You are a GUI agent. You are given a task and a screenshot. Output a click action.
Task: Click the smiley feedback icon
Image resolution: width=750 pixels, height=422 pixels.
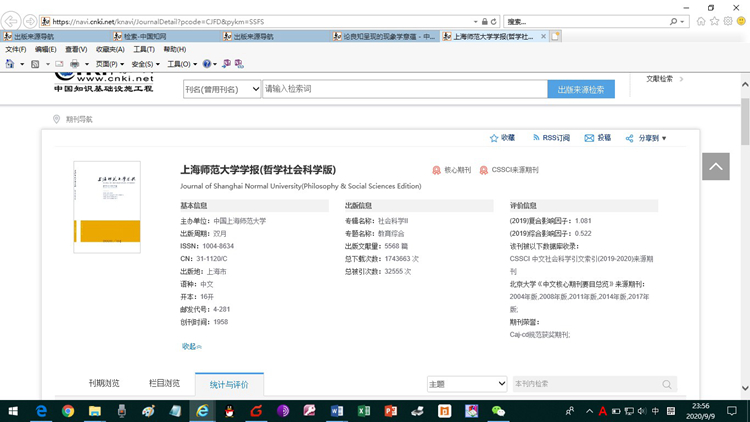tap(741, 21)
